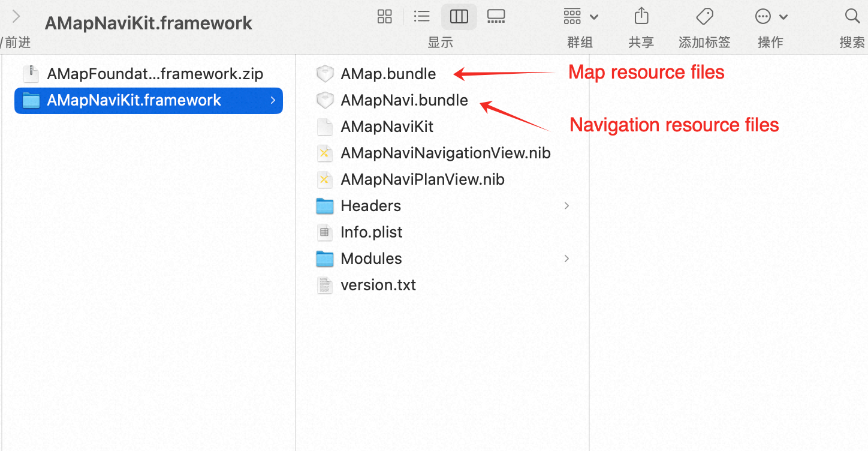Select the Info.plist file

[x=372, y=232]
